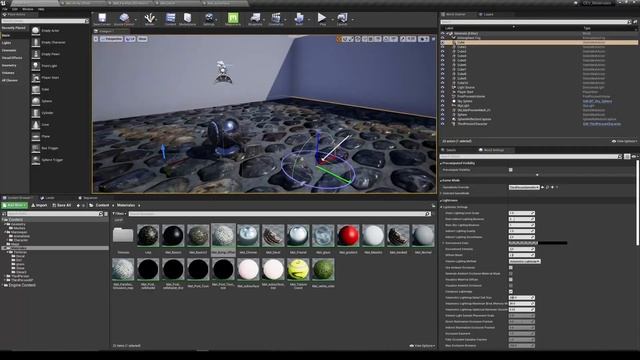Toggle visibility of Light Source actor
The width and height of the screenshot is (640, 360).
point(442,87)
